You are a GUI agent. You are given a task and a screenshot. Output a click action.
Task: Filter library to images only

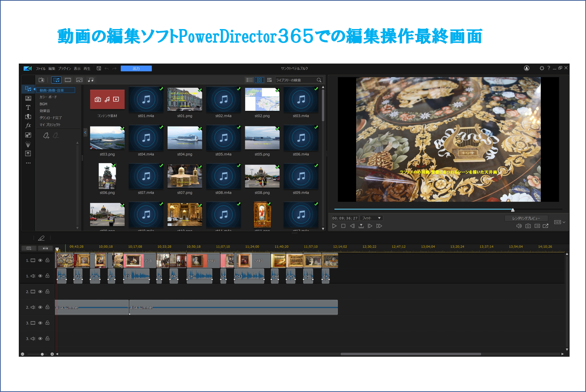(79, 80)
